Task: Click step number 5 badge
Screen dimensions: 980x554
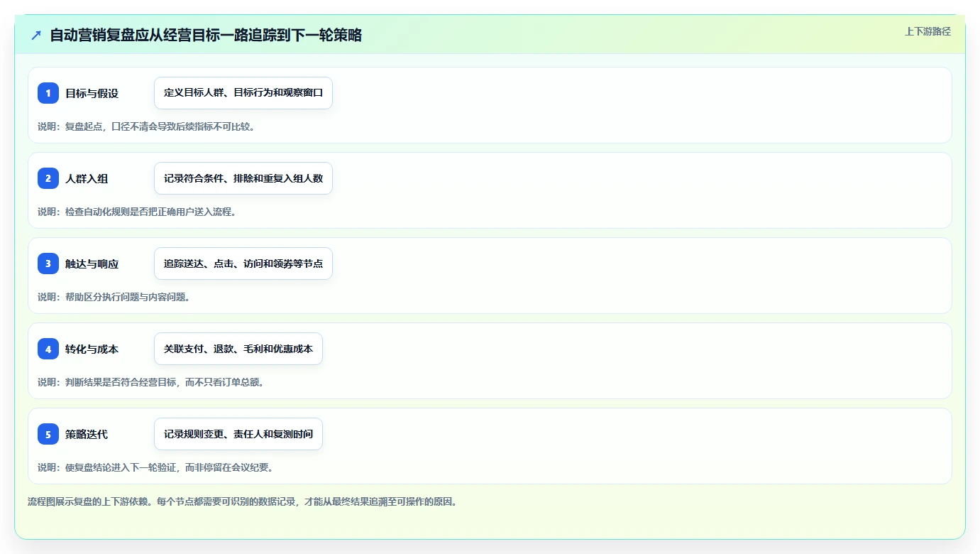Action: (48, 434)
